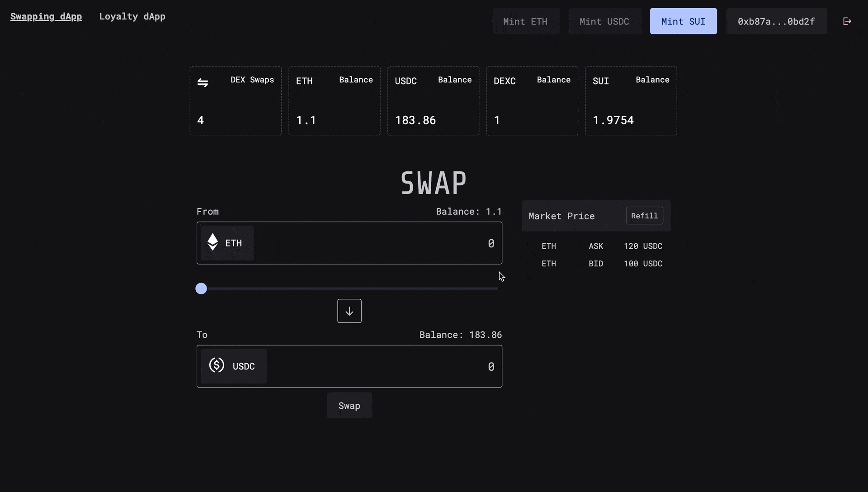This screenshot has width=868, height=492.
Task: Click the download/swap toggle arrow icon
Action: [349, 311]
